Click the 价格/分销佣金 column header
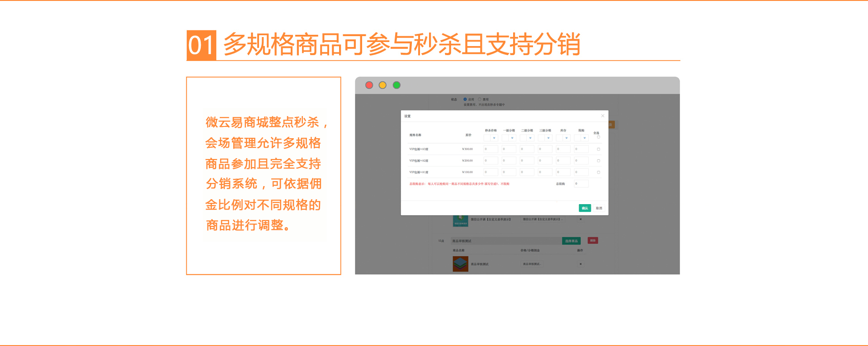This screenshot has height=346, width=868. 530,250
